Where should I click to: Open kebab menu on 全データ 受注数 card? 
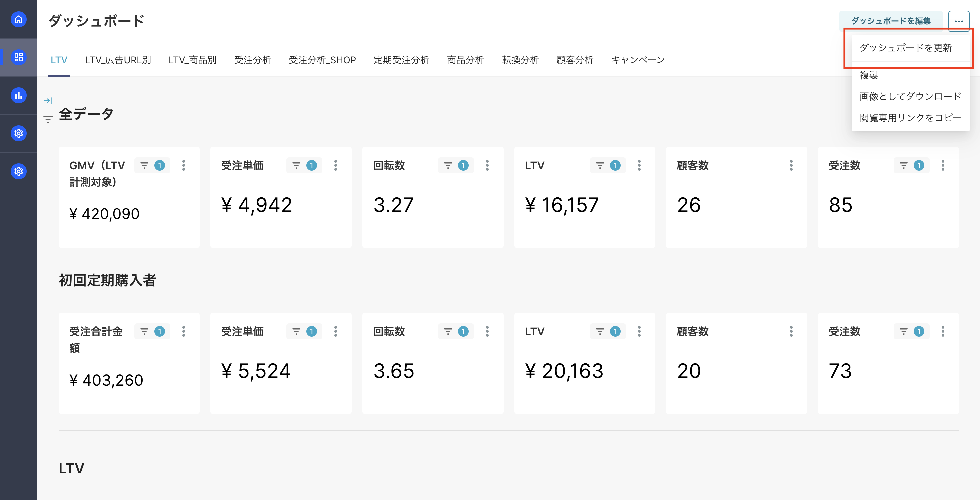[x=943, y=165]
